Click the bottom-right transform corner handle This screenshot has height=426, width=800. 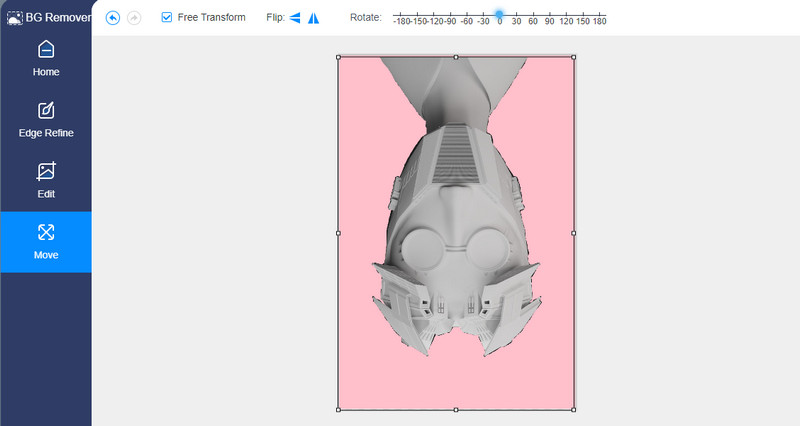(573, 409)
